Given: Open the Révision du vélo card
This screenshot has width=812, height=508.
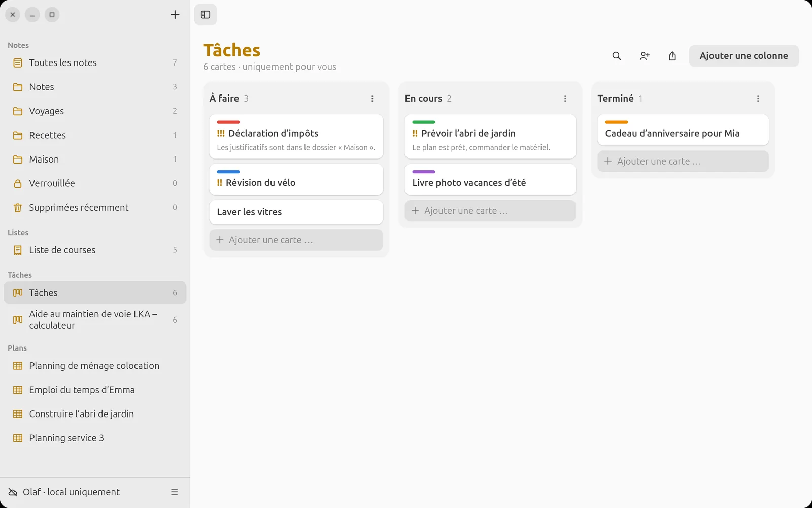Looking at the screenshot, I should pyautogui.click(x=296, y=179).
